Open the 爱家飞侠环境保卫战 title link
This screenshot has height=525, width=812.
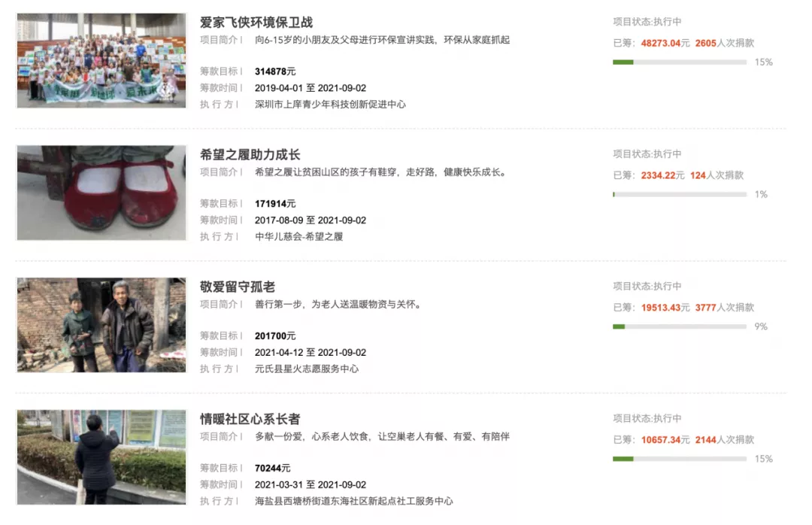(x=256, y=23)
